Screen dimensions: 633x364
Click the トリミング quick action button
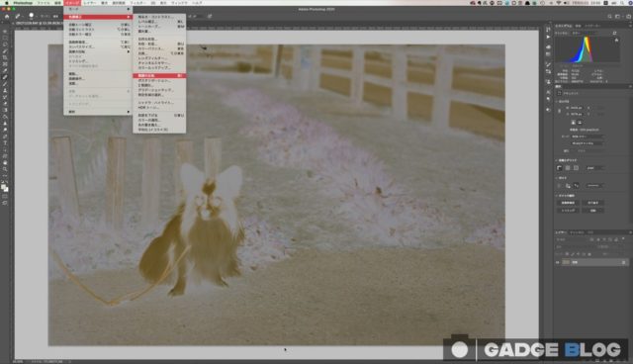pos(568,211)
